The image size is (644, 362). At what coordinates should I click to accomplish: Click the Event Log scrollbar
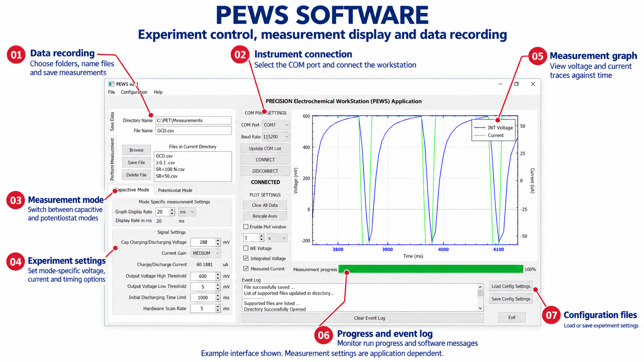[x=480, y=298]
